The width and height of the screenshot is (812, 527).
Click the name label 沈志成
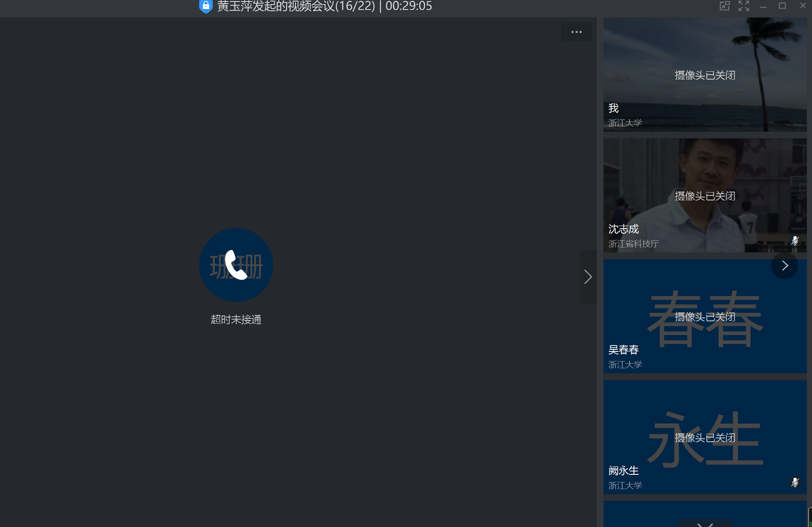(623, 229)
